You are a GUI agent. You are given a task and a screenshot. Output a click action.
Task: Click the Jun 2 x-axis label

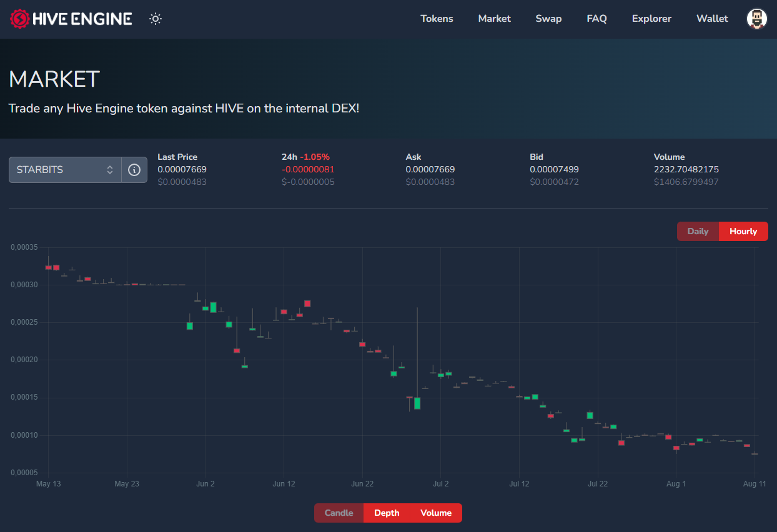tap(205, 483)
